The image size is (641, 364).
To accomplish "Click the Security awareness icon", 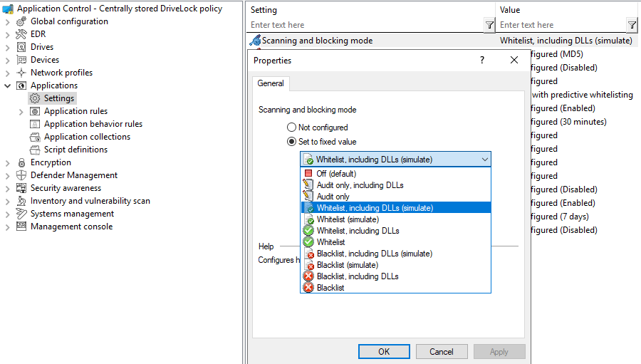I will point(21,188).
